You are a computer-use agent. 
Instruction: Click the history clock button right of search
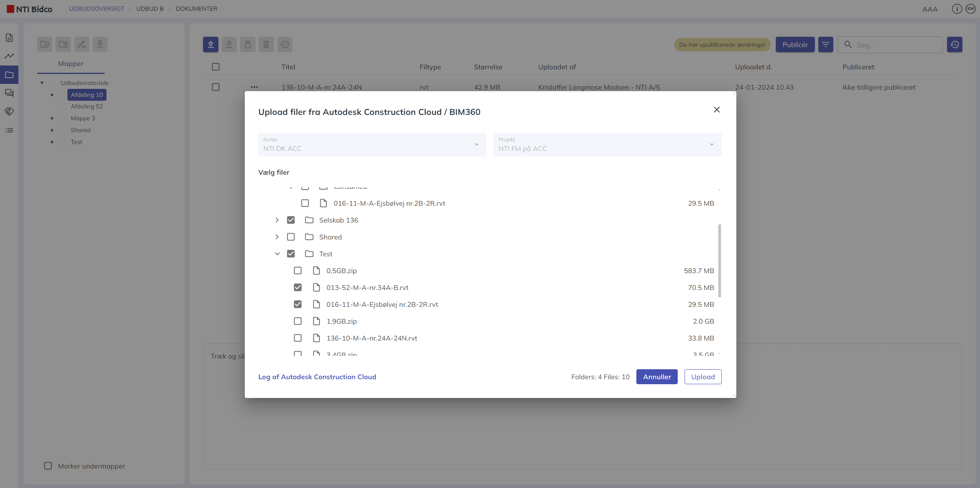coord(955,44)
